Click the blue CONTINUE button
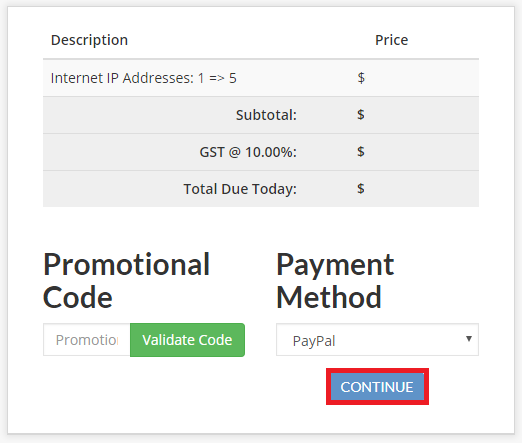 [377, 387]
